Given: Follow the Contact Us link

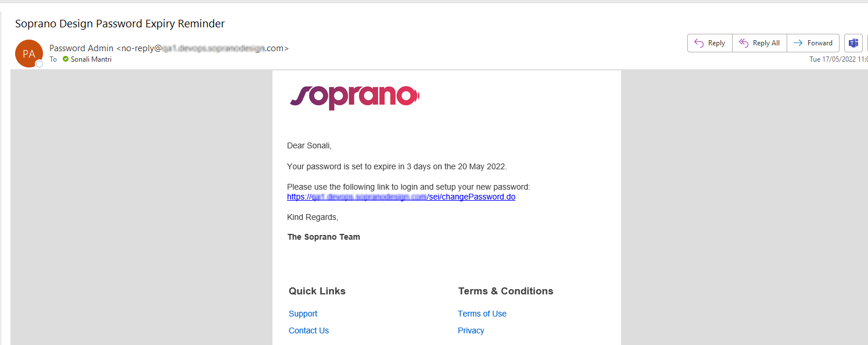Looking at the screenshot, I should click(309, 330).
